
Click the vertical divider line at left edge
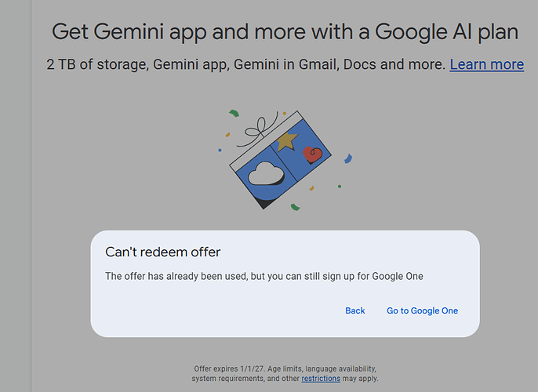(x=31, y=196)
